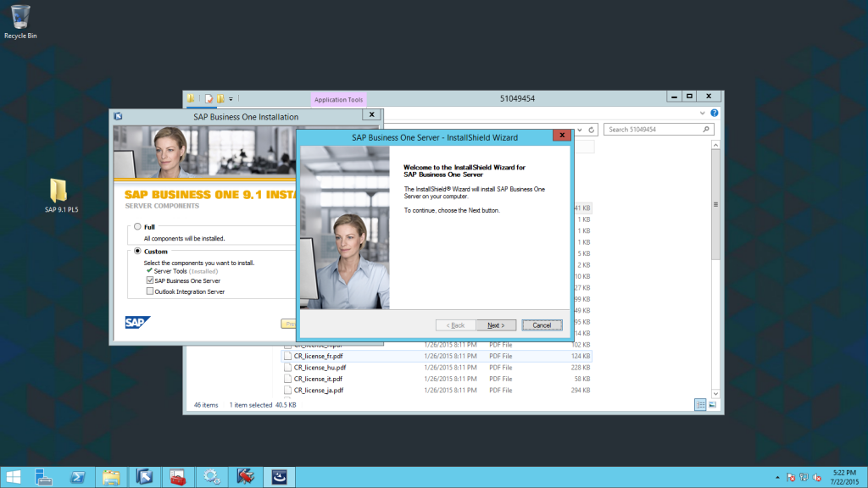Screen dimensions: 868x488
Task: Launch Server Manager from the taskbar
Action: click(43, 477)
